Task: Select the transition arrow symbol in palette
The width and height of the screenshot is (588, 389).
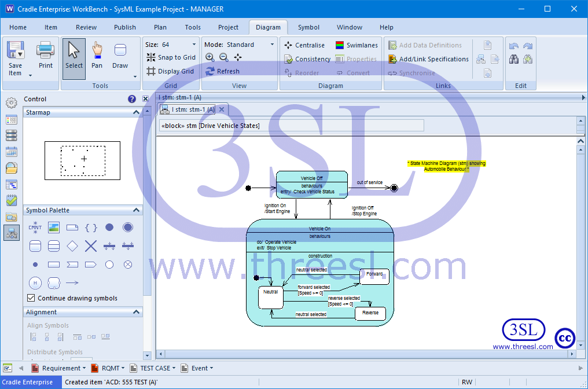Action: [72, 283]
